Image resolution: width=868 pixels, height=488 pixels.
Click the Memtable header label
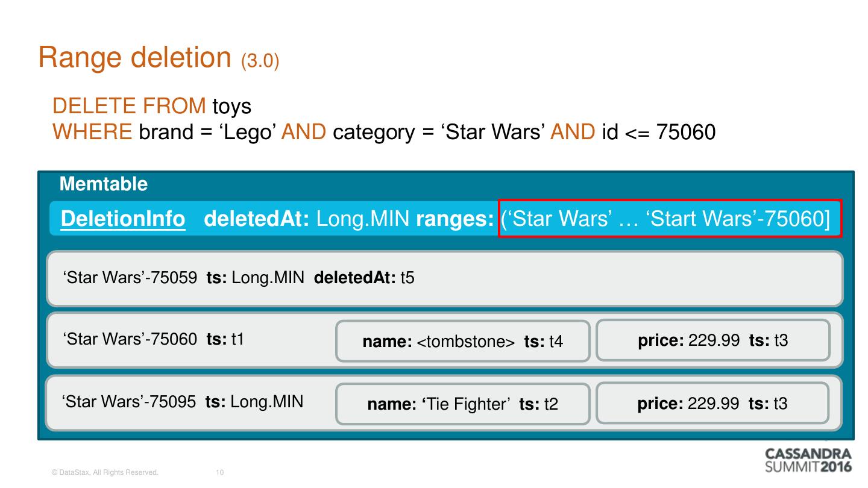click(x=104, y=184)
